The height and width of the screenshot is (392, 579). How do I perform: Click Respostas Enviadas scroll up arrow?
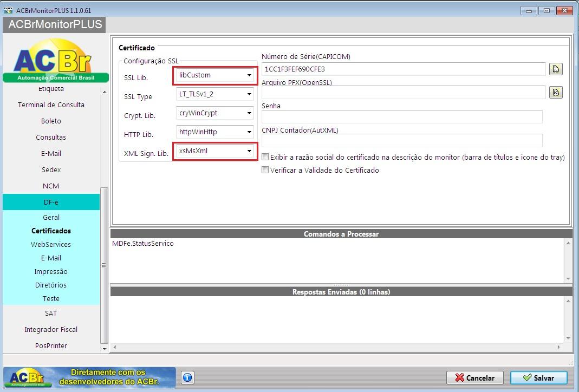(x=568, y=301)
